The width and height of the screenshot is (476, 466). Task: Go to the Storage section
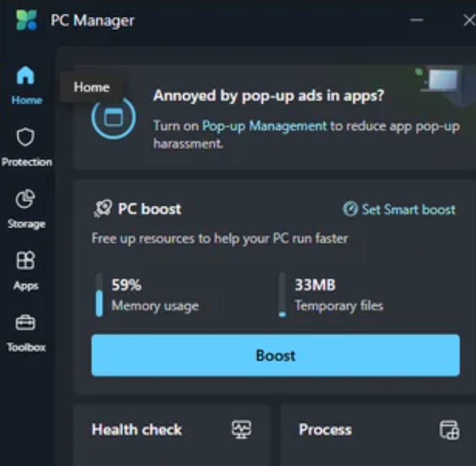(26, 209)
